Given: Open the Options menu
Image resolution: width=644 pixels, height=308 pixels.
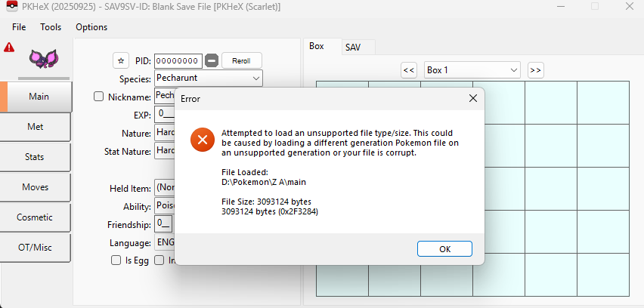Looking at the screenshot, I should (x=91, y=27).
